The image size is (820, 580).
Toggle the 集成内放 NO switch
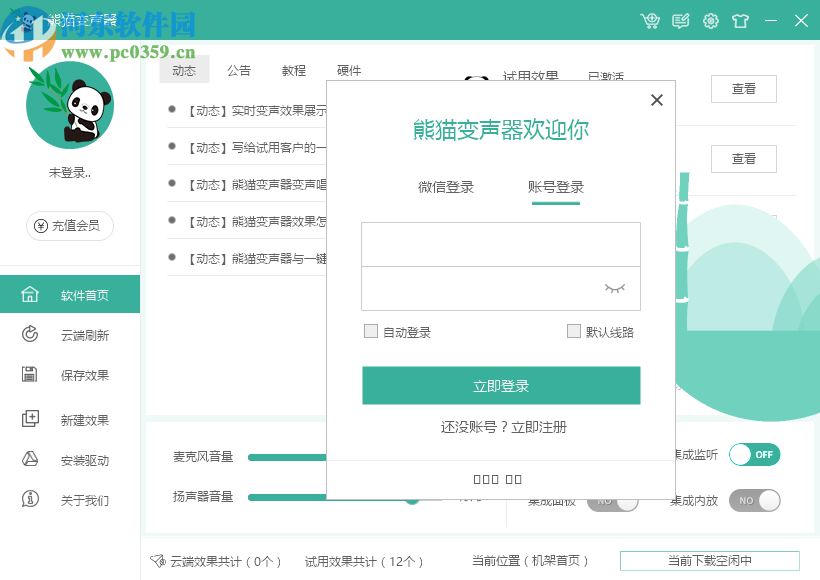[754, 500]
